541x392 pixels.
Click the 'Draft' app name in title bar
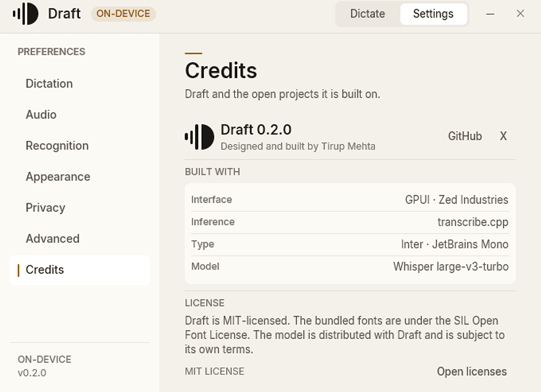click(64, 14)
